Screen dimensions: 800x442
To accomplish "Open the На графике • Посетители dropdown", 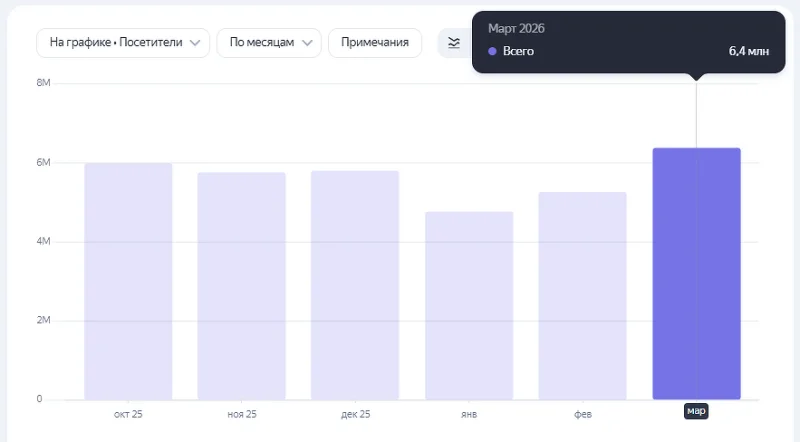I will click(x=123, y=43).
